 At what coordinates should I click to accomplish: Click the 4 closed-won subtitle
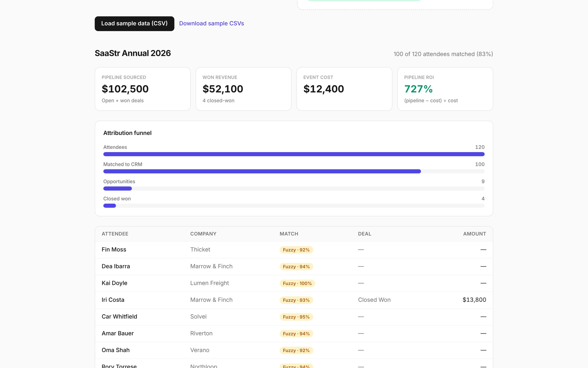(218, 101)
